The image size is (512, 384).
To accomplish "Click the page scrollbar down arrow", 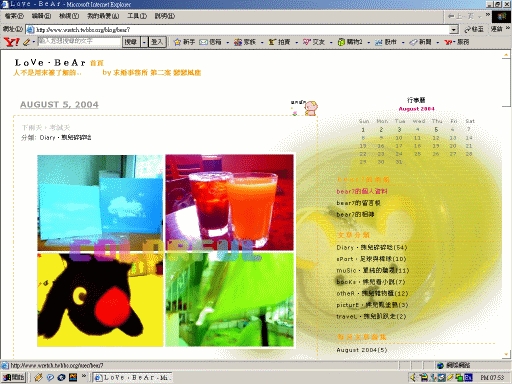I will tap(506, 355).
